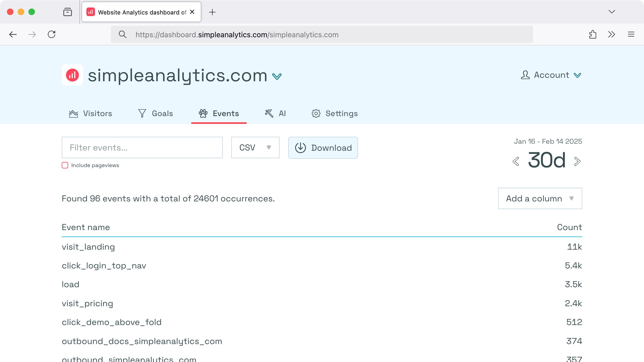Click the 512 count value
Viewport: 644px width, 362px height.
[574, 322]
